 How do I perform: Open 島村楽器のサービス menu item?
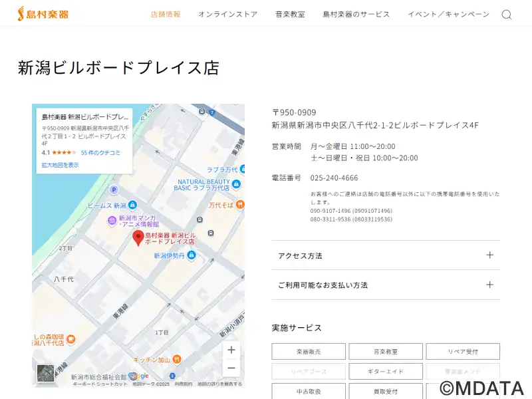point(356,14)
